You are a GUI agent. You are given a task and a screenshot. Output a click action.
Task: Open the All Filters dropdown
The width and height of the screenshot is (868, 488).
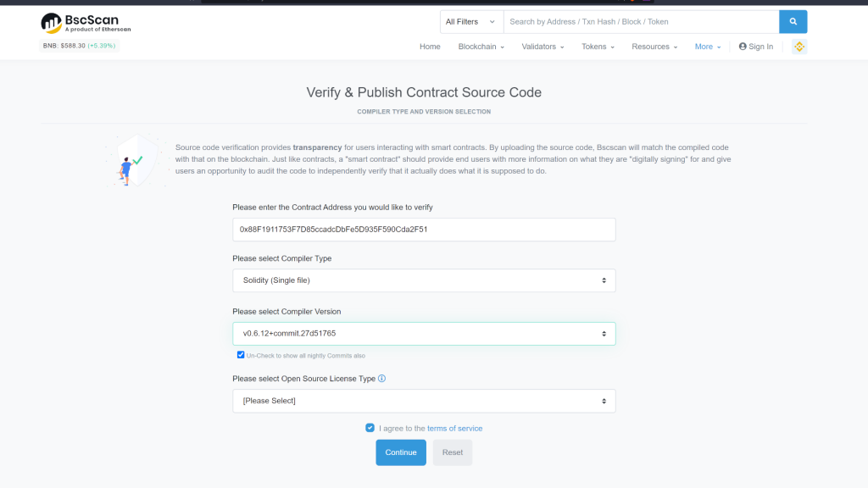click(x=471, y=21)
